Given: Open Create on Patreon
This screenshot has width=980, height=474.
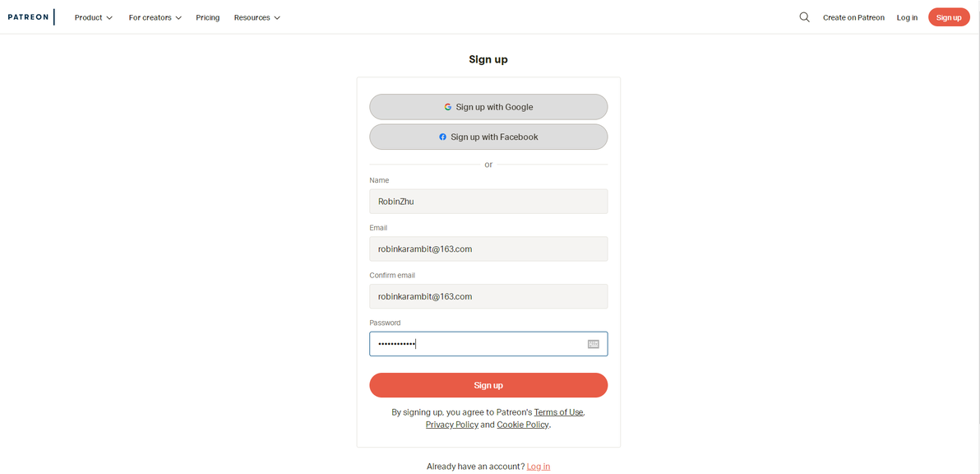Looking at the screenshot, I should 853,17.
